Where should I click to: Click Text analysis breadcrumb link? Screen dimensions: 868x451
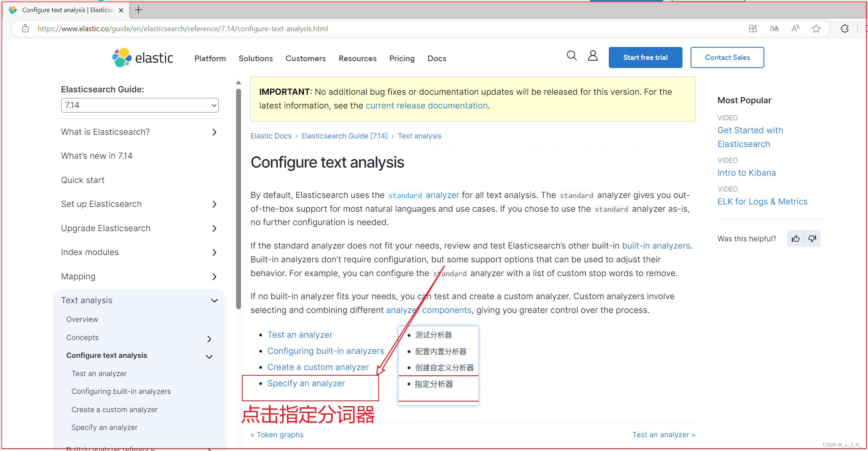[419, 136]
